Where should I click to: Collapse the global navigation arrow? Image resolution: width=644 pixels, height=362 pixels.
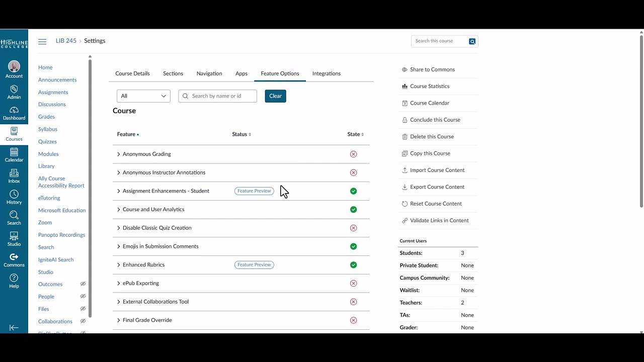[14, 327]
